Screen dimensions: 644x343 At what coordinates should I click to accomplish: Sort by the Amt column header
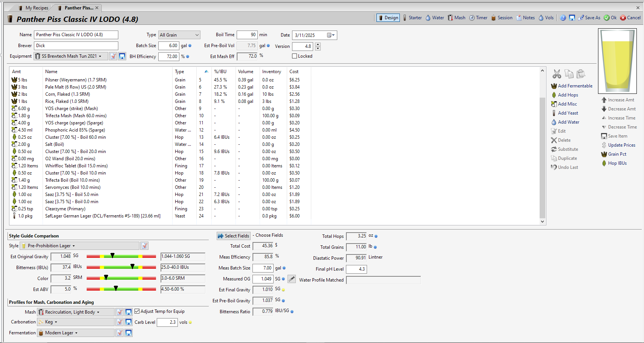(x=26, y=72)
